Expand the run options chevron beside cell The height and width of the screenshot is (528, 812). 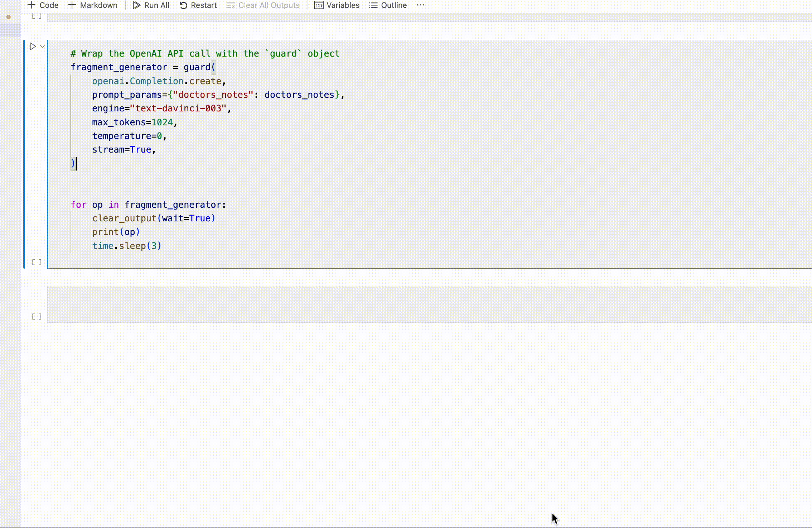click(x=43, y=46)
